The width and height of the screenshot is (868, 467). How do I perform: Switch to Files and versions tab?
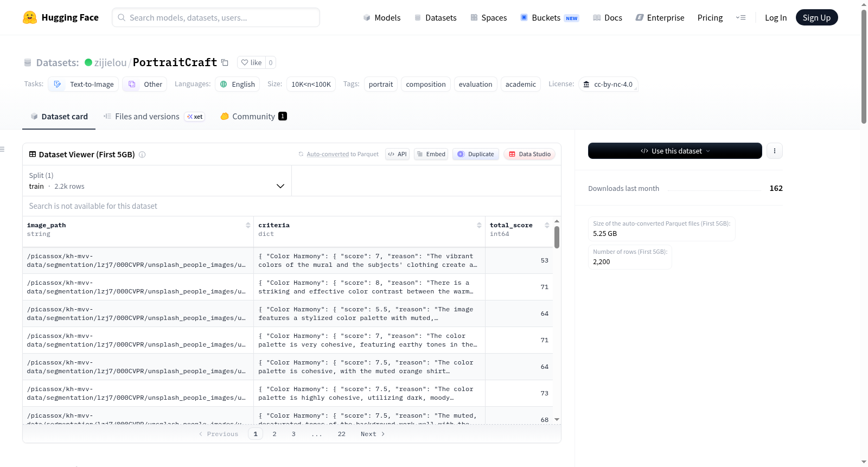(x=154, y=116)
